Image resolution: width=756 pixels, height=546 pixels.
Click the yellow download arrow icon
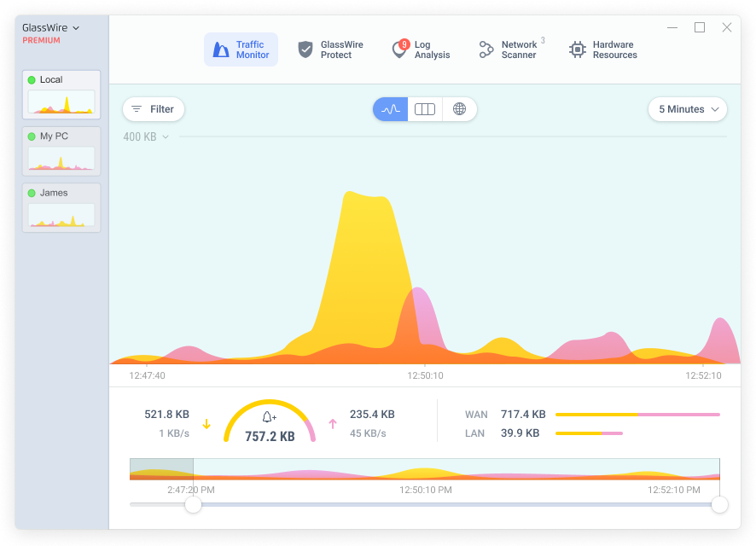click(x=206, y=424)
